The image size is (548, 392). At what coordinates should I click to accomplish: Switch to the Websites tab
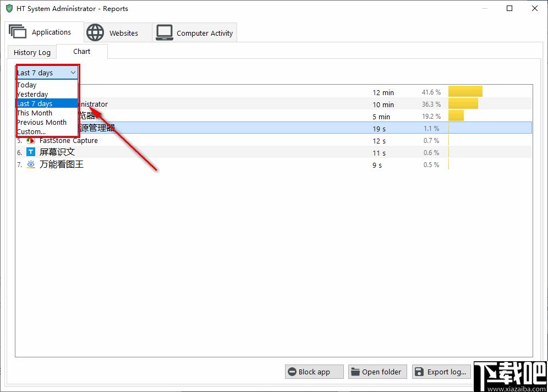click(118, 33)
